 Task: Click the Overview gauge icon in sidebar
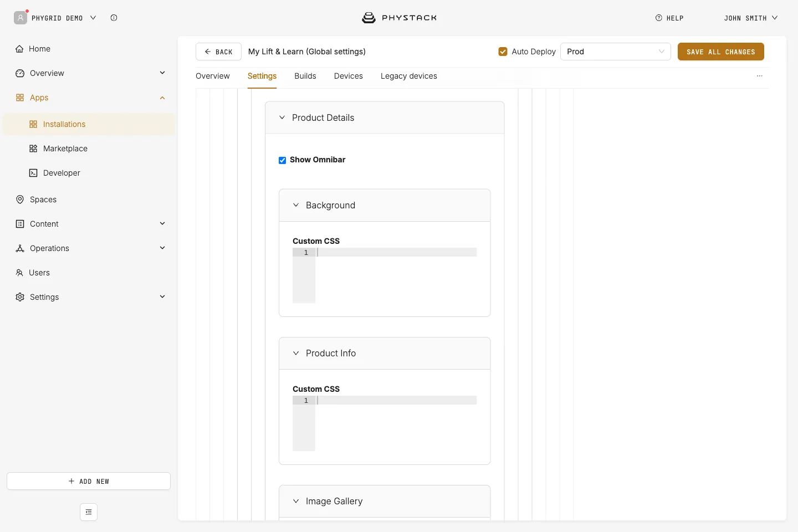(x=20, y=73)
